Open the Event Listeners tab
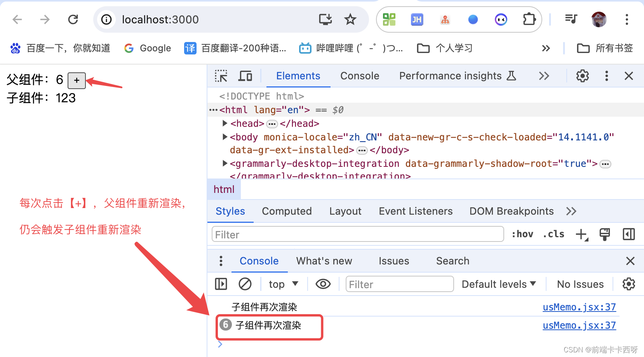 [x=416, y=211]
